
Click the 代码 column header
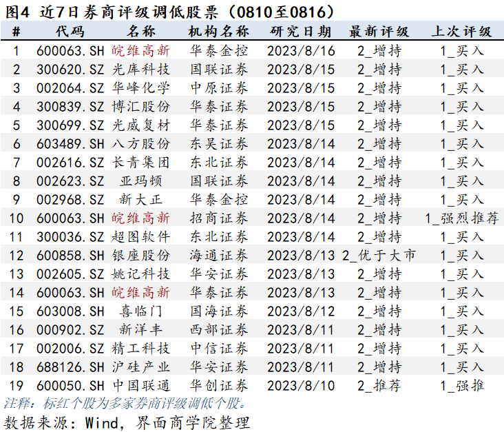(70, 32)
